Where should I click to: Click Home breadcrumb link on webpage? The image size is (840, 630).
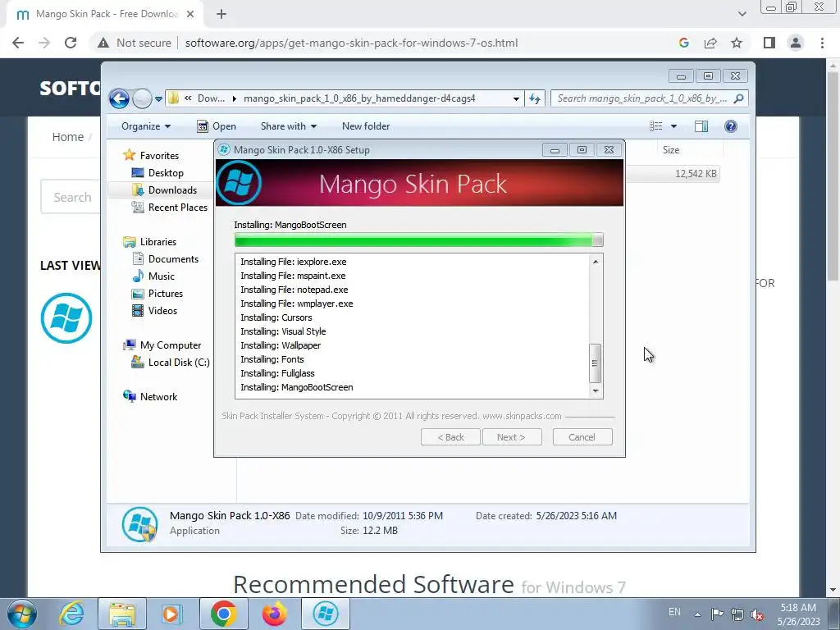point(67,137)
